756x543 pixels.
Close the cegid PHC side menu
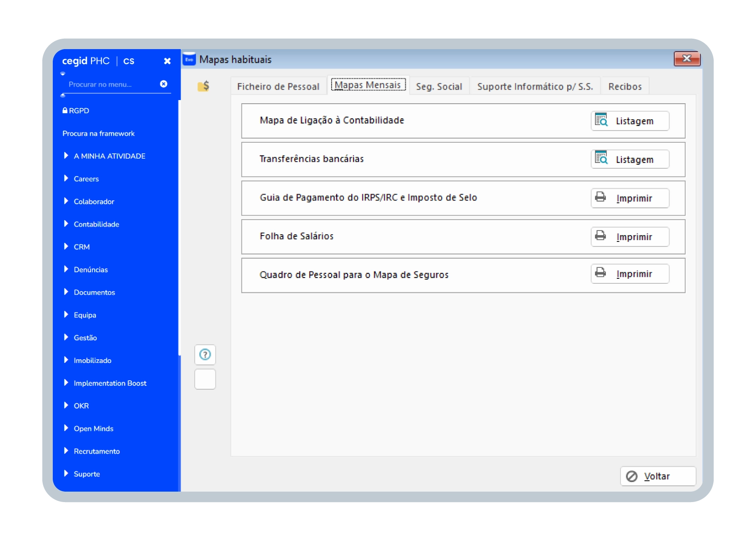pos(167,61)
